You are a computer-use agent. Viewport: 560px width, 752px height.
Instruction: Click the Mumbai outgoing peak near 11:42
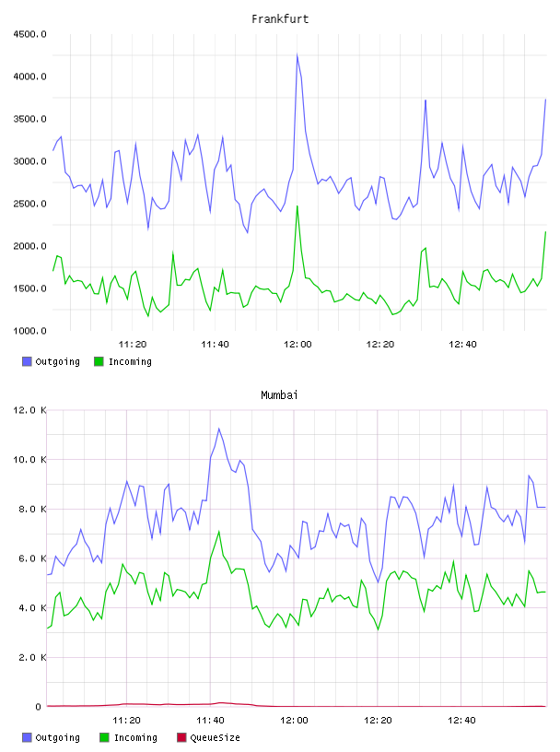coord(218,429)
